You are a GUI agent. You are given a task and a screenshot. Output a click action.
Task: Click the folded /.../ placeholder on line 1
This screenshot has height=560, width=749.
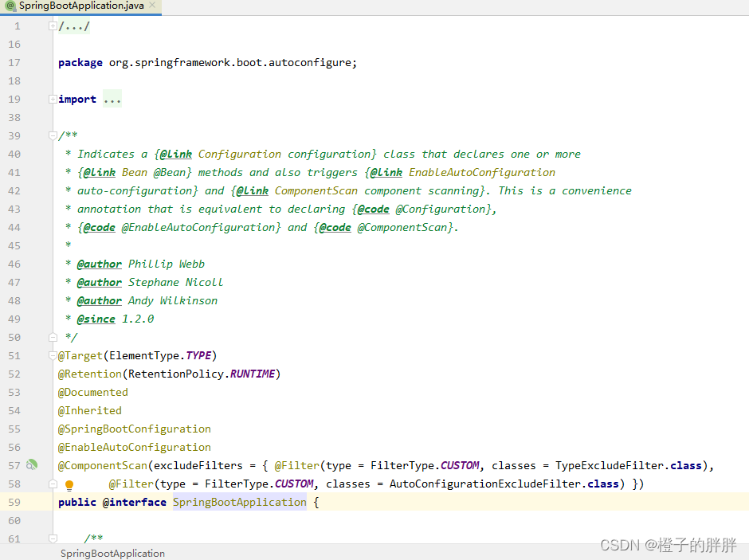[x=74, y=25]
